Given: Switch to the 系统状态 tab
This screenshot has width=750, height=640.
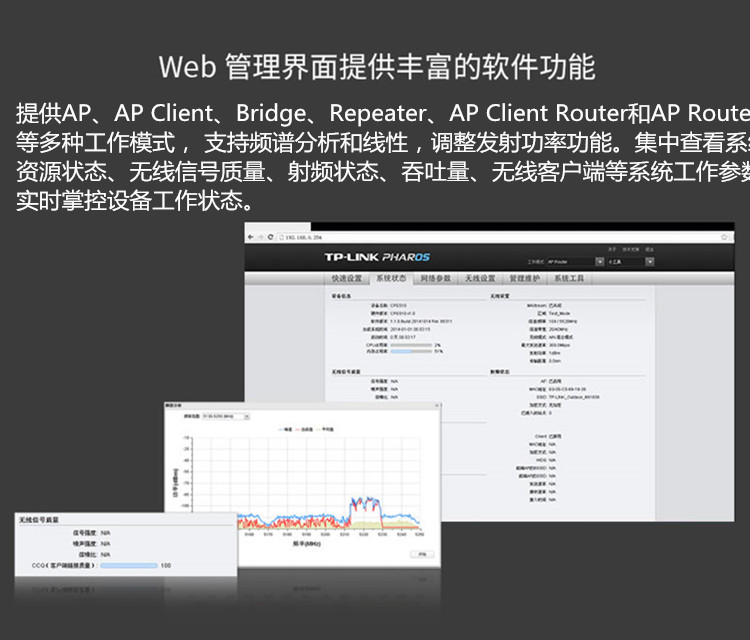Looking at the screenshot, I should pos(391,278).
